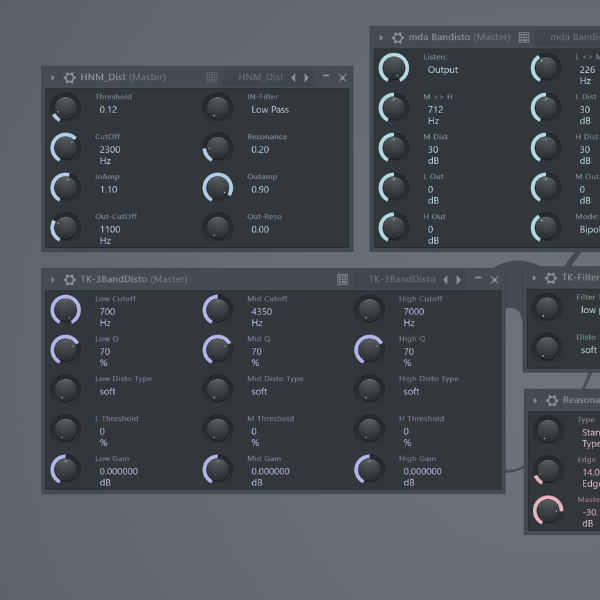Open TK-3BandDisto plugin options gear
Screen dimensions: 600x600
(x=69, y=279)
